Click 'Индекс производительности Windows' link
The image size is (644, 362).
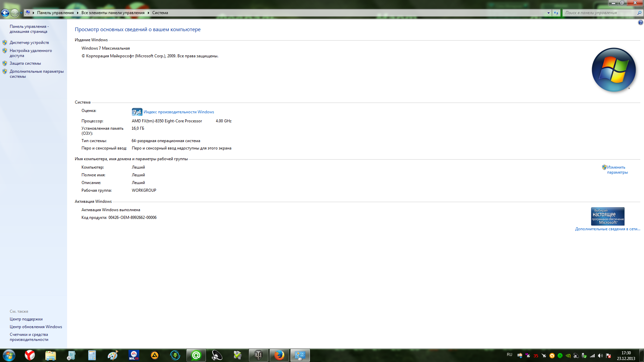(x=179, y=112)
